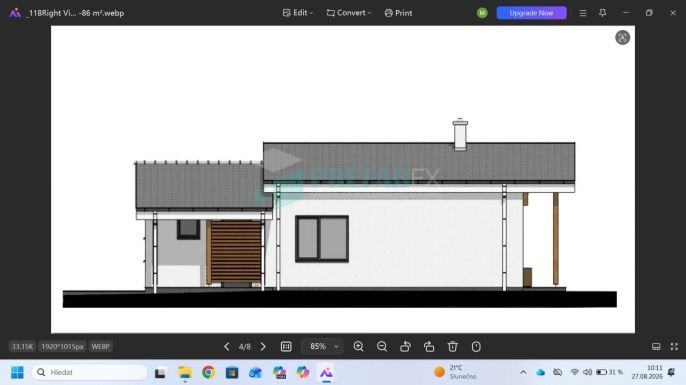686x385 pixels.
Task: Click the Print button
Action: coord(398,13)
